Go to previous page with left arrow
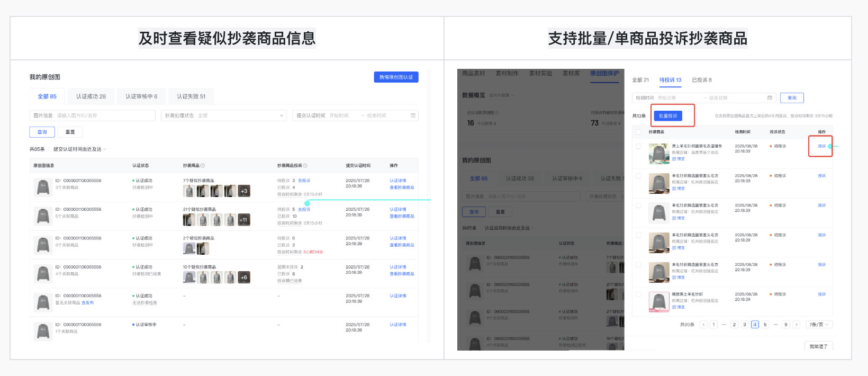This screenshot has height=376, width=868. pyautogui.click(x=703, y=325)
